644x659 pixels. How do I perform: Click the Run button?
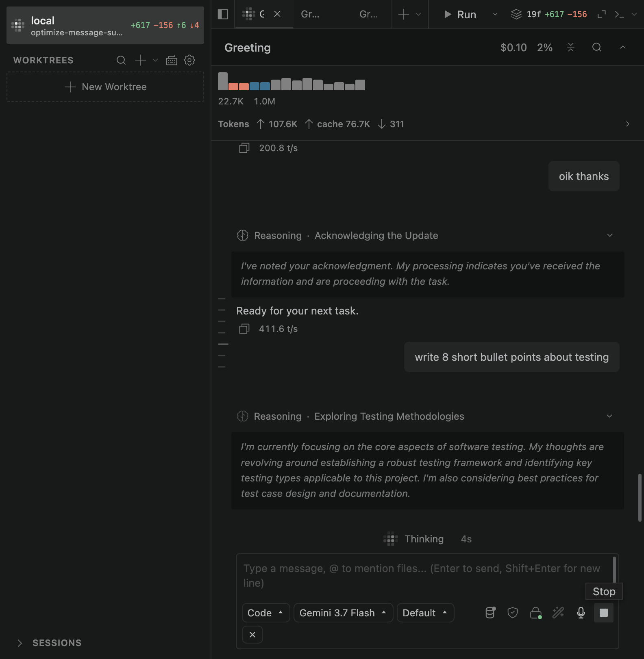coord(460,14)
